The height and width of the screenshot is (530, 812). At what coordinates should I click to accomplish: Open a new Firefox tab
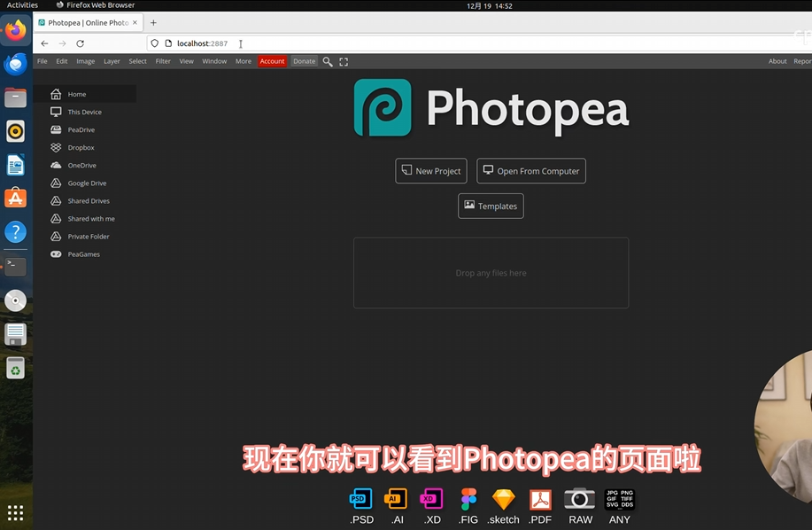153,23
